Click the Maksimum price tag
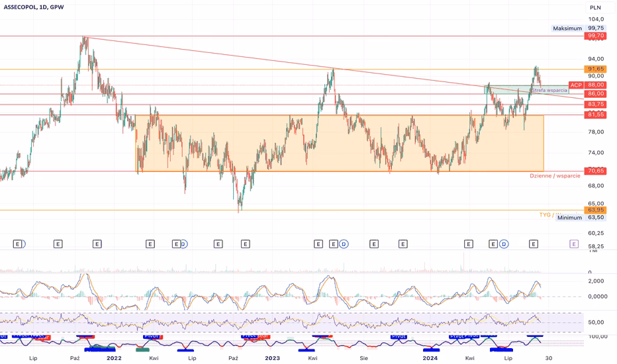This screenshot has height=364, width=617. pos(568,28)
